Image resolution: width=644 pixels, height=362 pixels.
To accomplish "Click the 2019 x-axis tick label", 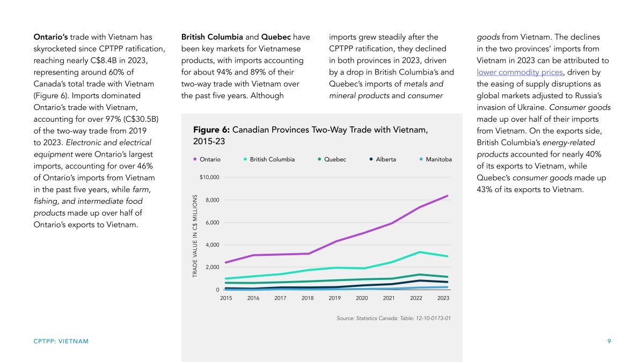I will click(335, 298).
